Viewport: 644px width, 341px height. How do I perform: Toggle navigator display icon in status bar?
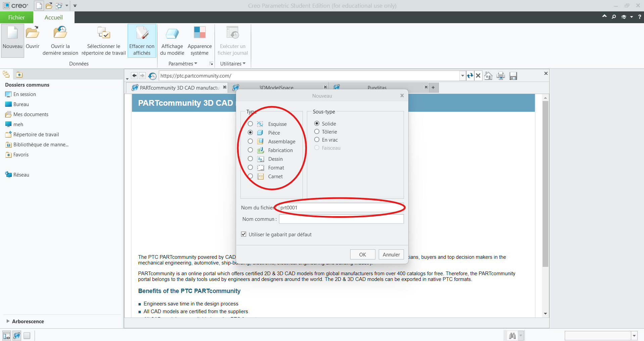click(7, 335)
